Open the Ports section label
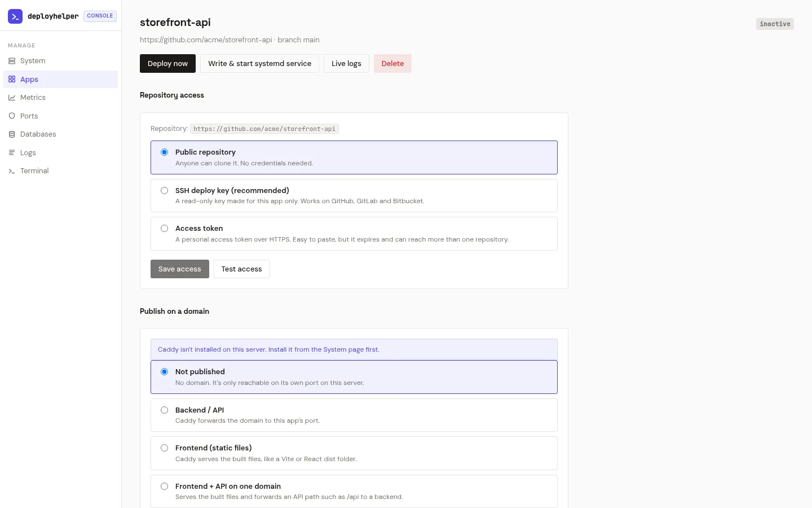812x508 pixels. click(29, 116)
